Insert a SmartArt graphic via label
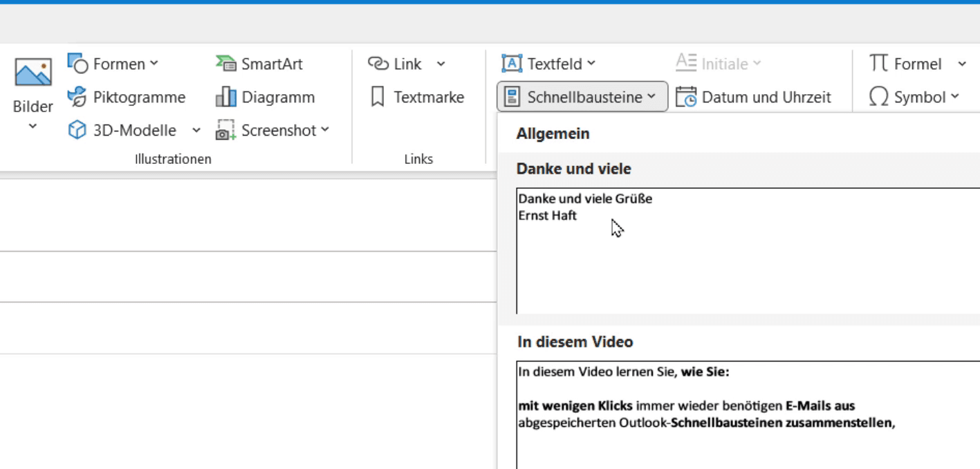 pyautogui.click(x=272, y=64)
